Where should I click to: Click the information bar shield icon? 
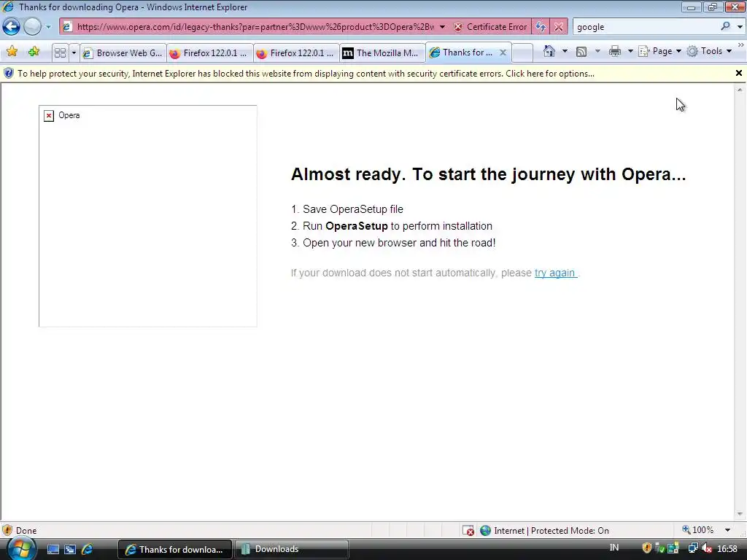point(9,74)
